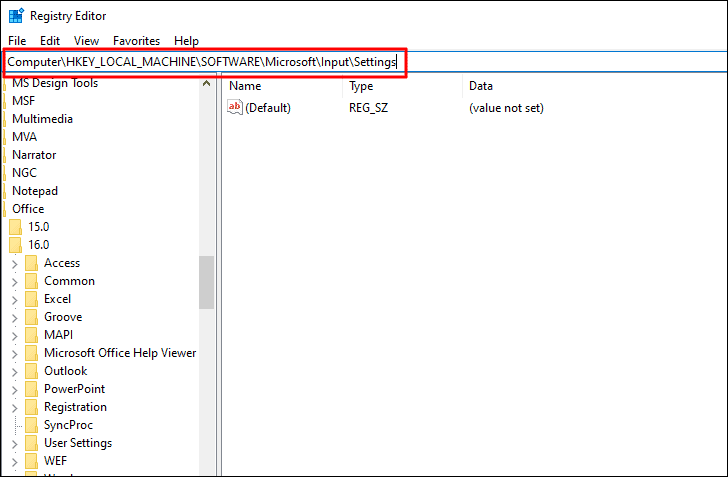728x477 pixels.
Task: Select the Access key label
Action: pyautogui.click(x=62, y=263)
